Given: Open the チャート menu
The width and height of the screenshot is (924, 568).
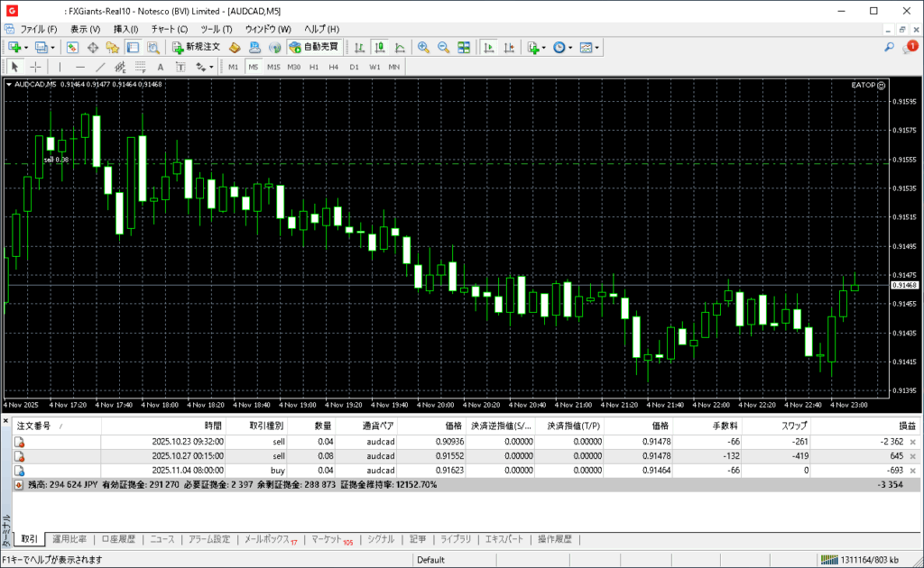Looking at the screenshot, I should point(169,29).
